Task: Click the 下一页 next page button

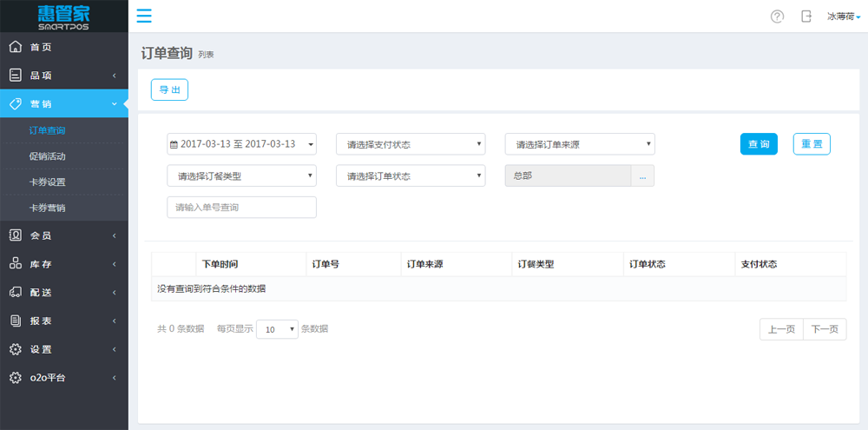Action: 825,329
